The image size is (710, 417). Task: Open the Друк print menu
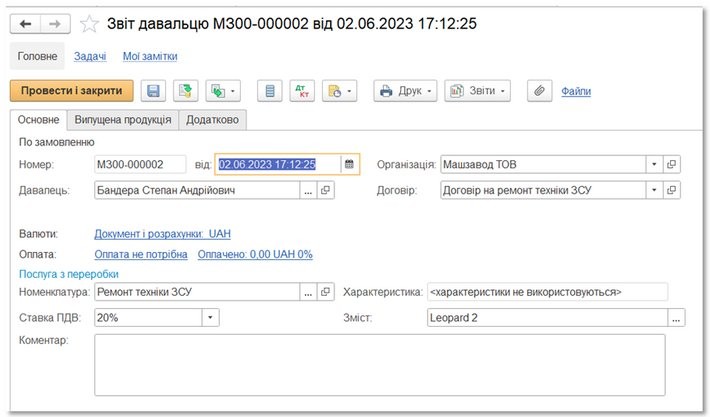(x=405, y=91)
